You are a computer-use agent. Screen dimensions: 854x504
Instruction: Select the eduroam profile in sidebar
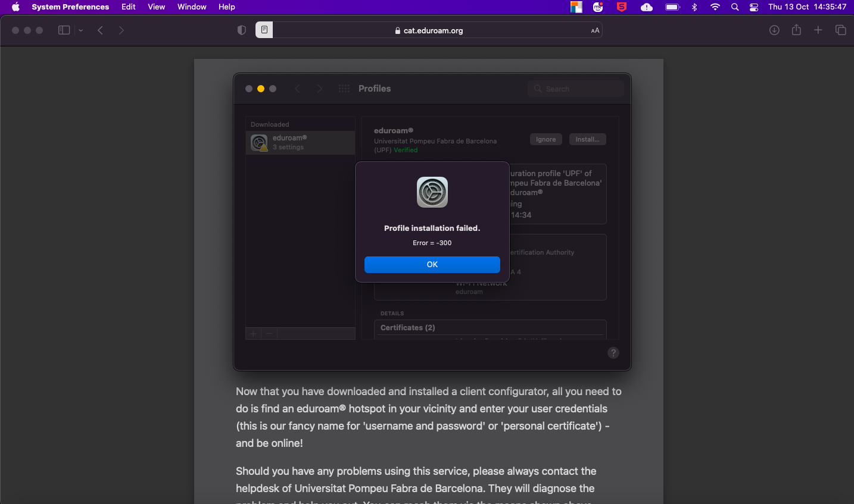301,143
